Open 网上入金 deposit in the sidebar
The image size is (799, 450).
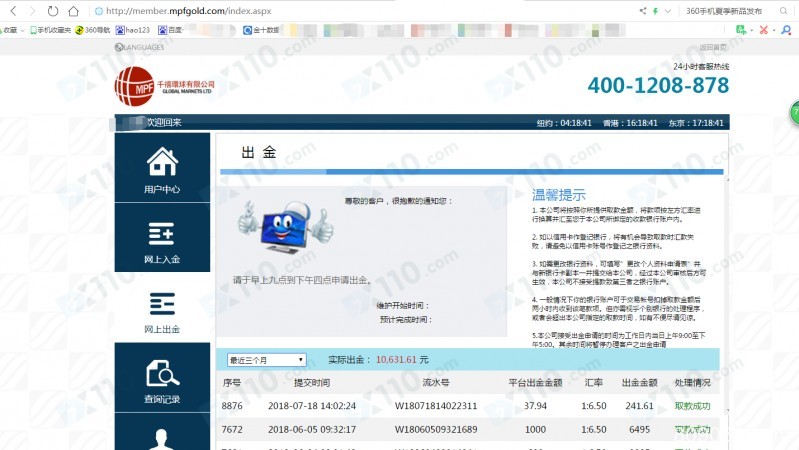pyautogui.click(x=162, y=237)
